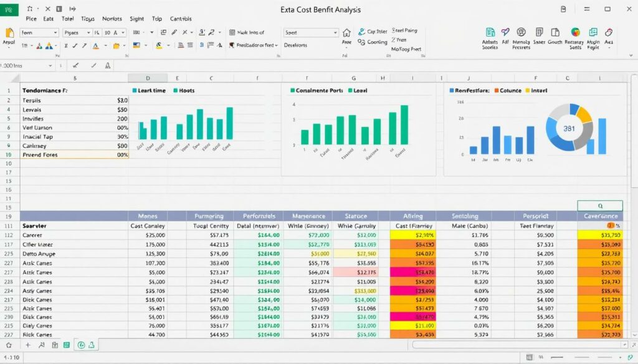
Task: Click the Steel Paing option
Action: (x=404, y=30)
